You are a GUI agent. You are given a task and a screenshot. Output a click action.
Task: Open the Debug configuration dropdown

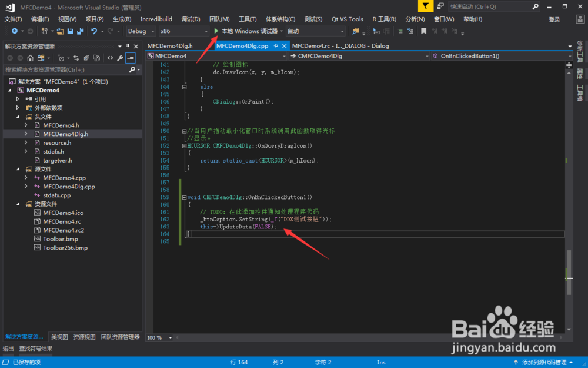point(141,31)
